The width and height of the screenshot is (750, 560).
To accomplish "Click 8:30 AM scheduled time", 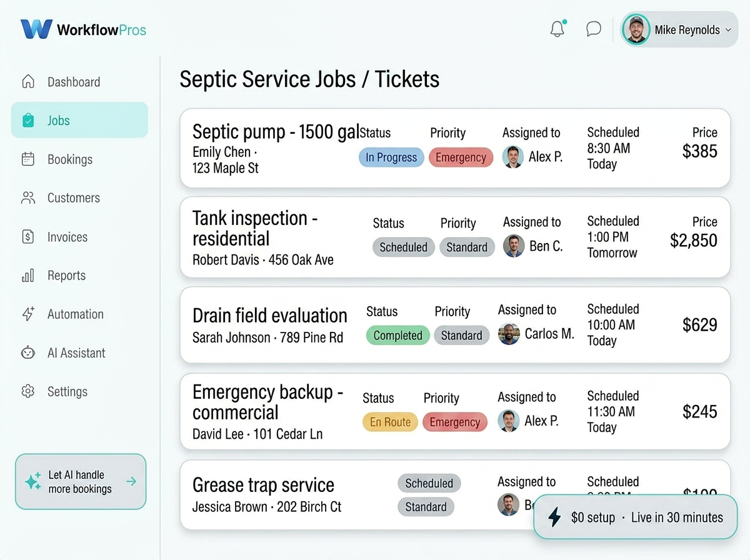I will [x=609, y=148].
